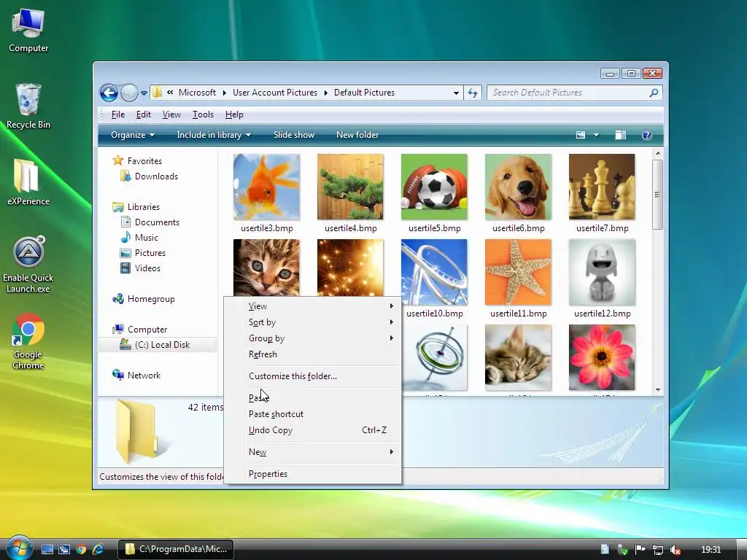Image resolution: width=747 pixels, height=560 pixels.
Task: Open the View menu in menu bar
Action: (171, 114)
